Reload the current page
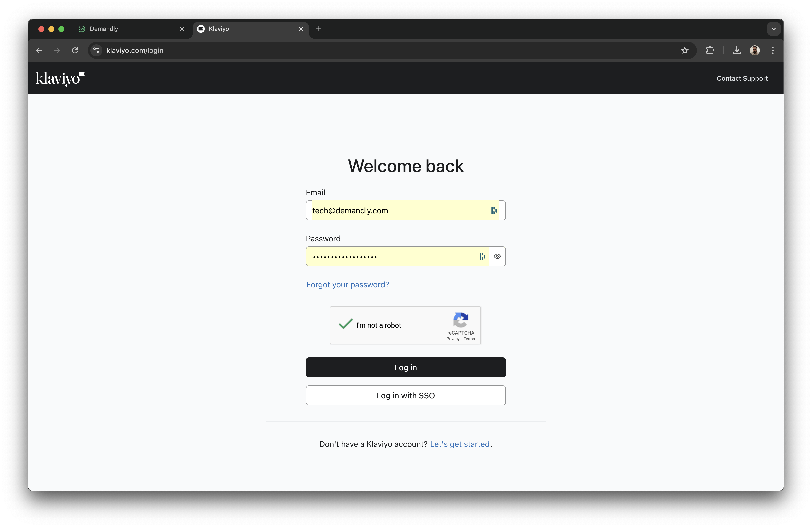The height and width of the screenshot is (528, 812). [x=75, y=50]
